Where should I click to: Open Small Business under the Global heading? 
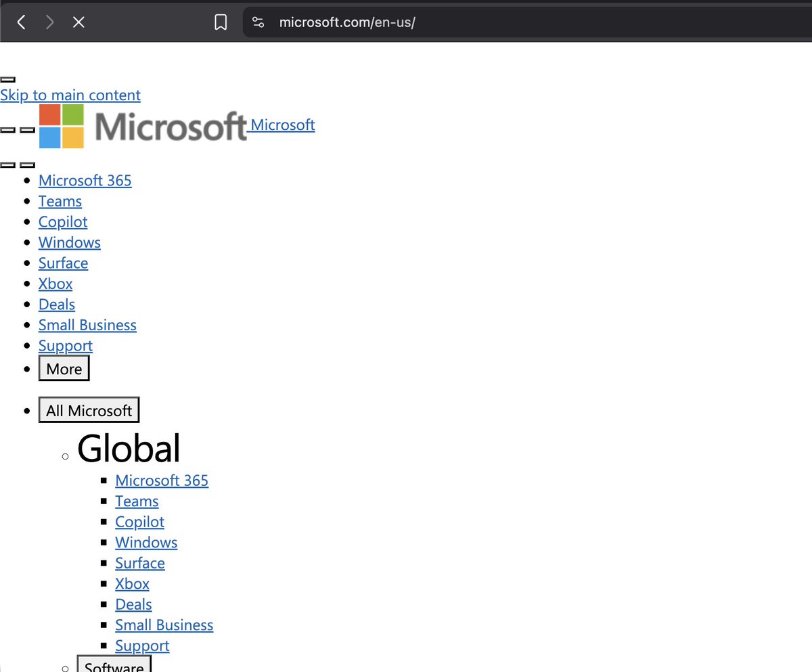(x=164, y=625)
